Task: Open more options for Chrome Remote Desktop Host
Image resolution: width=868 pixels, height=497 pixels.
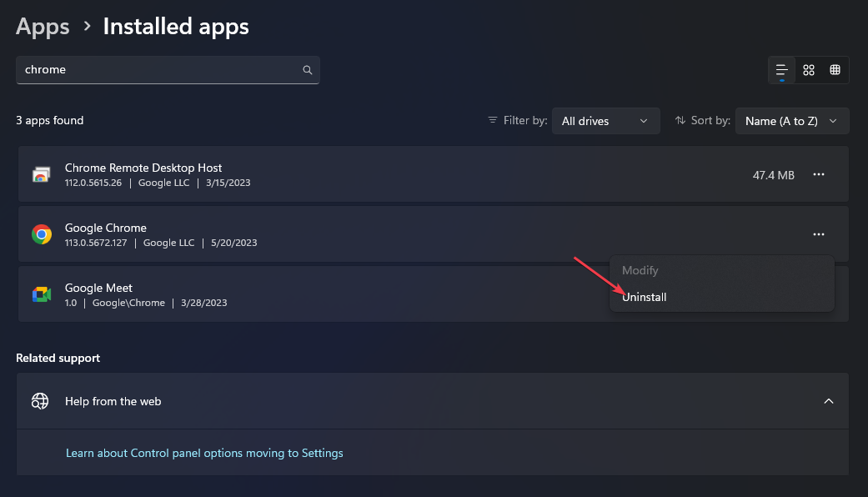Action: tap(819, 174)
